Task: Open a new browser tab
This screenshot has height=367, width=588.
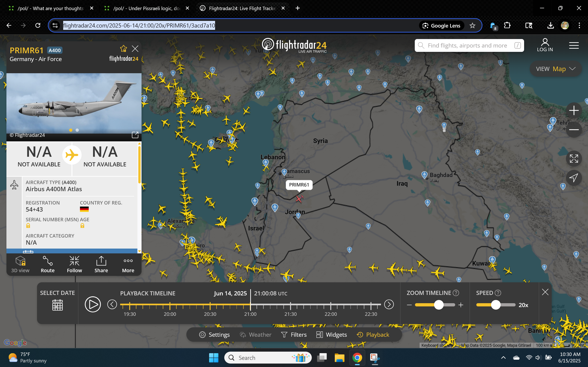Action: pyautogui.click(x=298, y=8)
